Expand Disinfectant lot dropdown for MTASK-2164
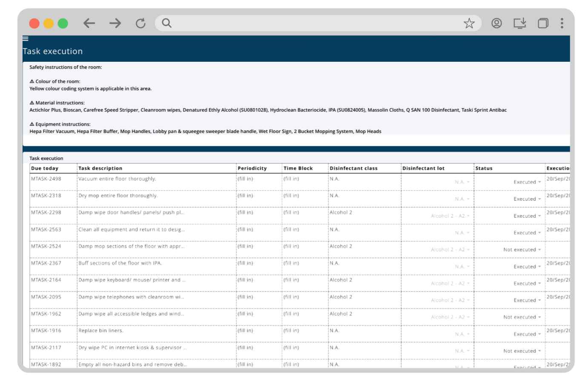The height and width of the screenshot is (381, 588). point(450,283)
